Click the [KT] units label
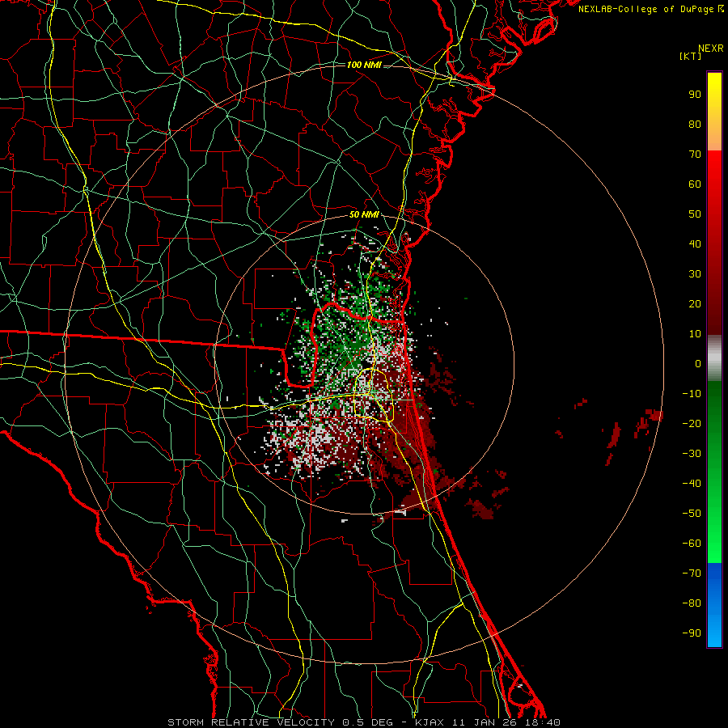The width and height of the screenshot is (728, 728). point(691,56)
